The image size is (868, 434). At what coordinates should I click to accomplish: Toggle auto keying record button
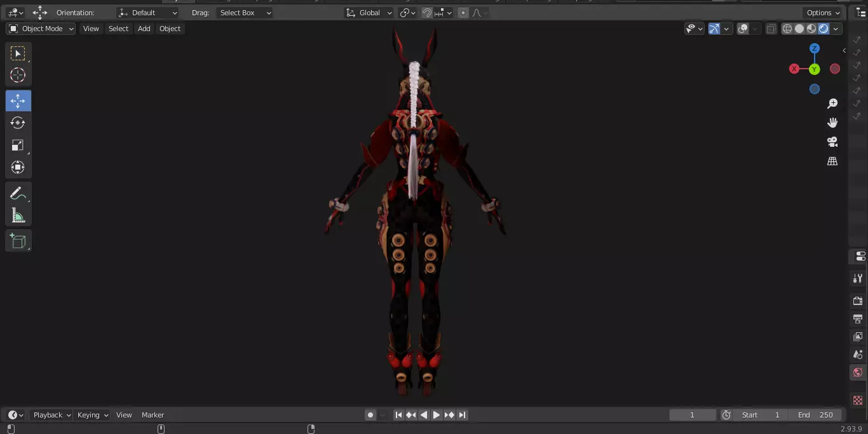click(370, 415)
